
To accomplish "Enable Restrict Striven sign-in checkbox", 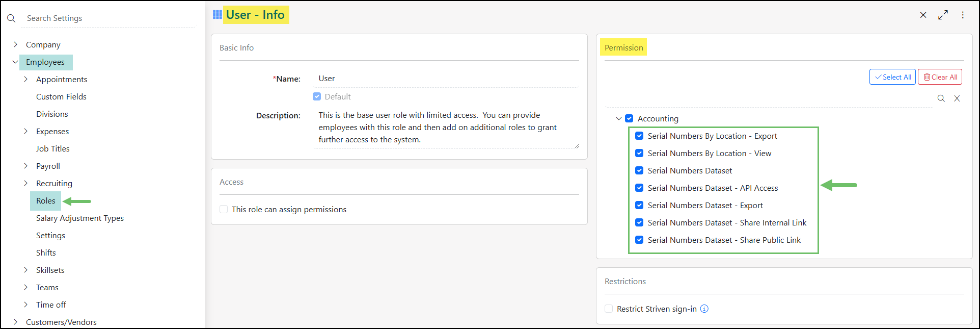I will [x=609, y=309].
